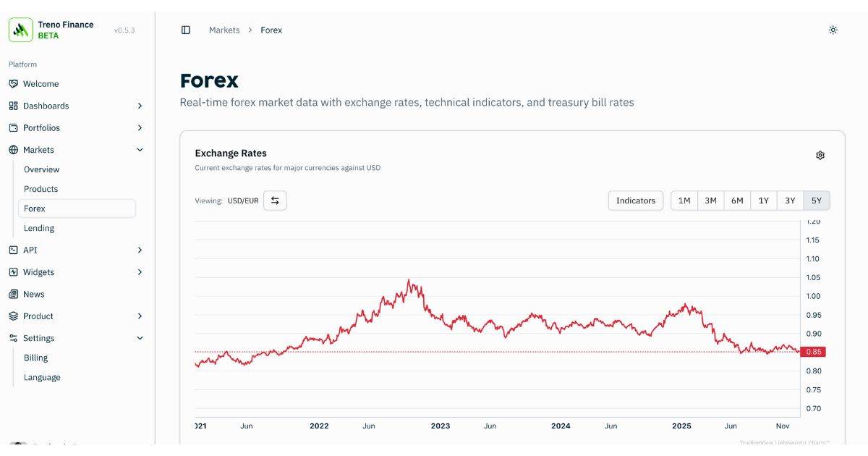Click the Widgets icon in sidebar
The width and height of the screenshot is (868, 456).
pos(13,271)
